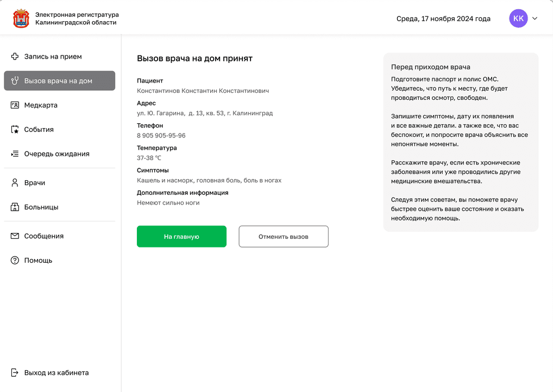This screenshot has width=553, height=392.
Task: Click the Больницы building icon
Action: pyautogui.click(x=15, y=207)
